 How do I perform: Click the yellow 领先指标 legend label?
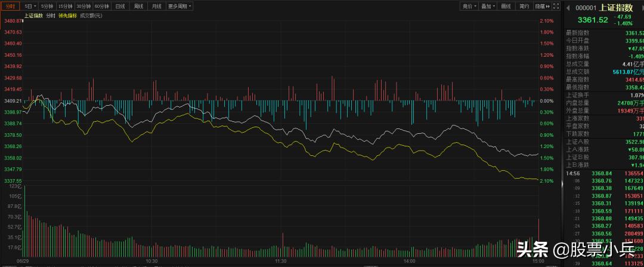[x=68, y=16]
